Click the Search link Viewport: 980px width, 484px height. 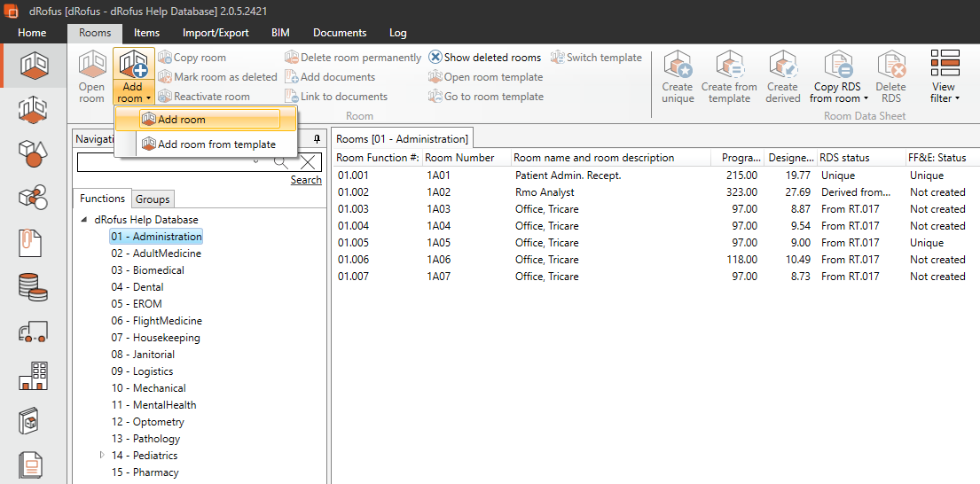(306, 180)
